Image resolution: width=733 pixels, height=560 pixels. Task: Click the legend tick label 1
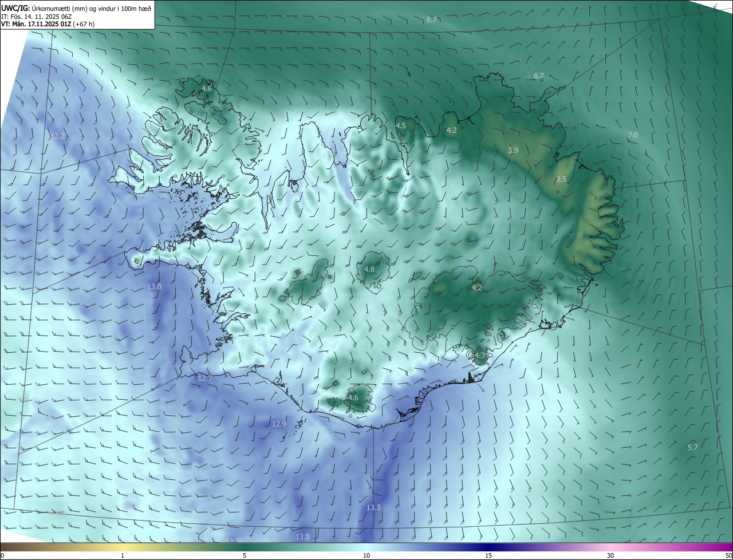click(123, 555)
